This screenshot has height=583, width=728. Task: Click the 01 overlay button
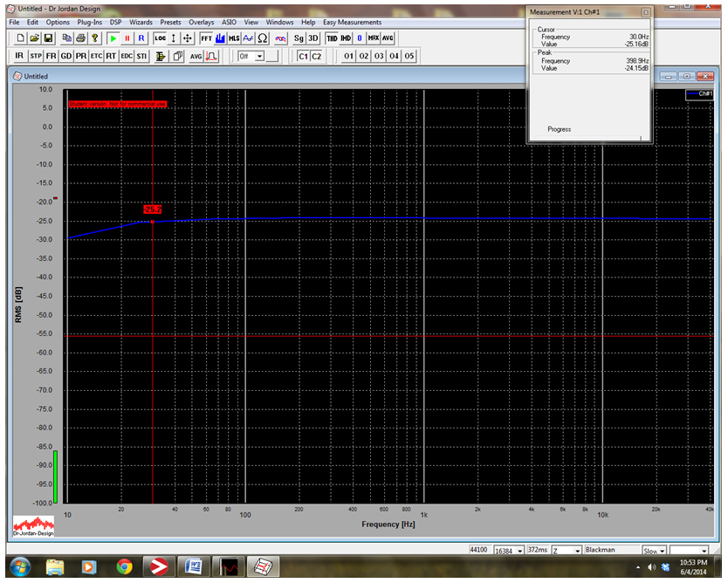[348, 56]
